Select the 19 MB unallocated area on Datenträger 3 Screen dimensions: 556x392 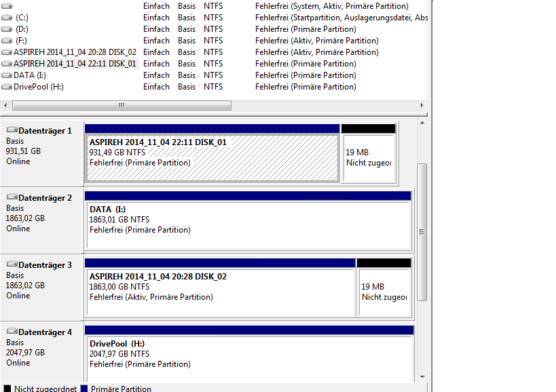pyautogui.click(x=384, y=292)
